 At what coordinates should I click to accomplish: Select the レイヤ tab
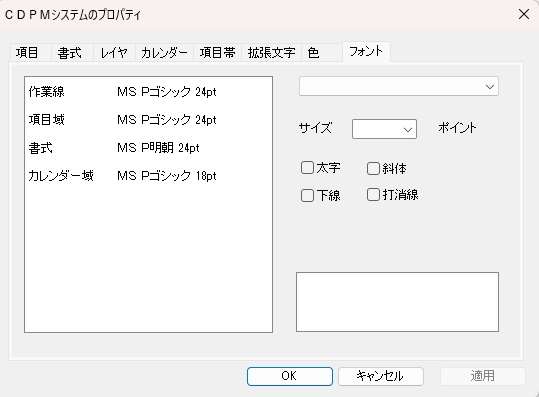point(114,53)
